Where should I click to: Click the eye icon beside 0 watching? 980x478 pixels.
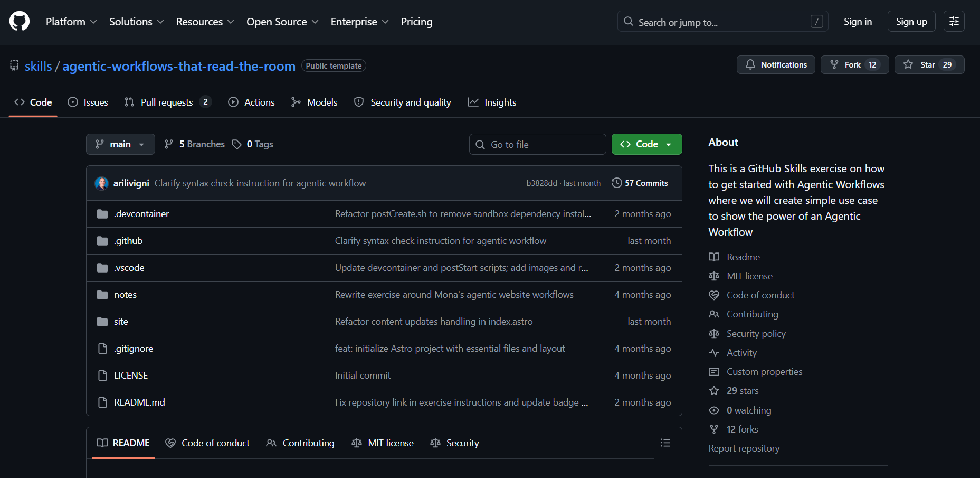714,410
